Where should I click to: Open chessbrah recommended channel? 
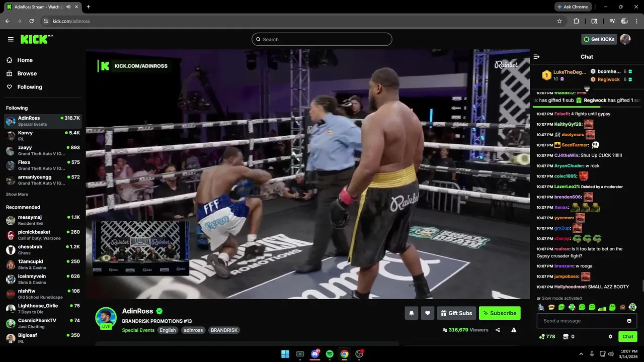coord(43,250)
